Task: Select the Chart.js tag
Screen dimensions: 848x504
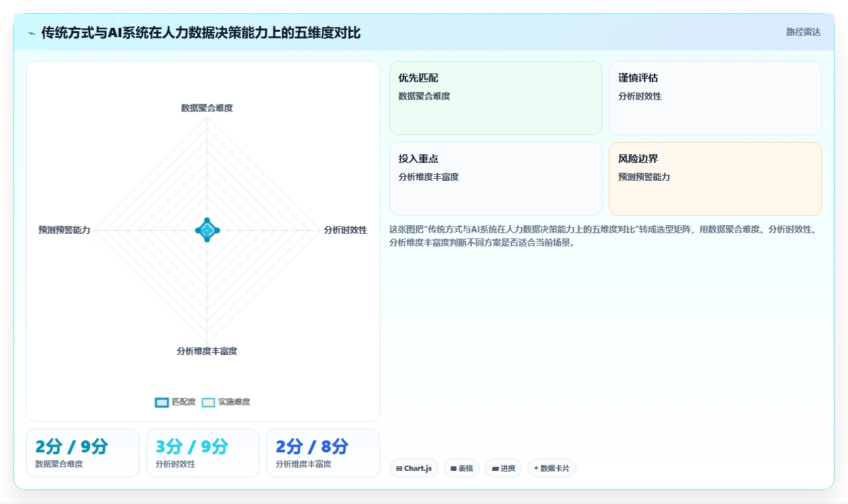Action: click(x=414, y=468)
